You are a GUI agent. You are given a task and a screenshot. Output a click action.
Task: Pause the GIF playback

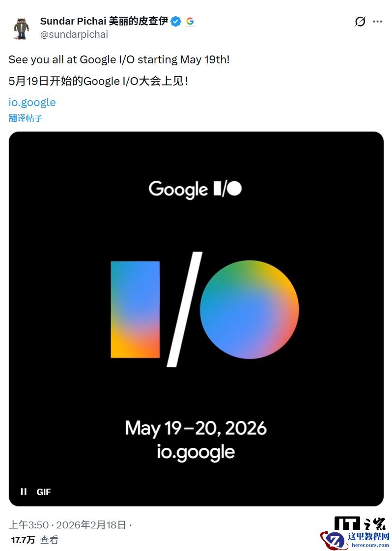[x=24, y=492]
